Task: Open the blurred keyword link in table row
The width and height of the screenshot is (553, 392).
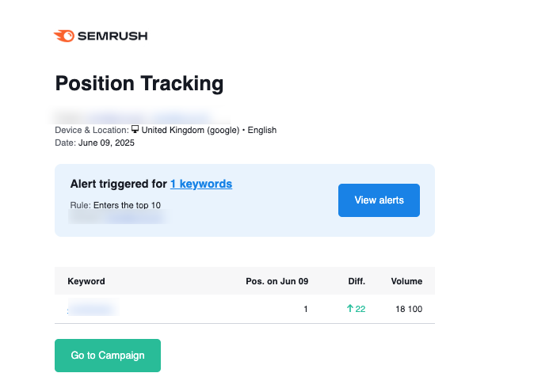Action: pyautogui.click(x=93, y=307)
